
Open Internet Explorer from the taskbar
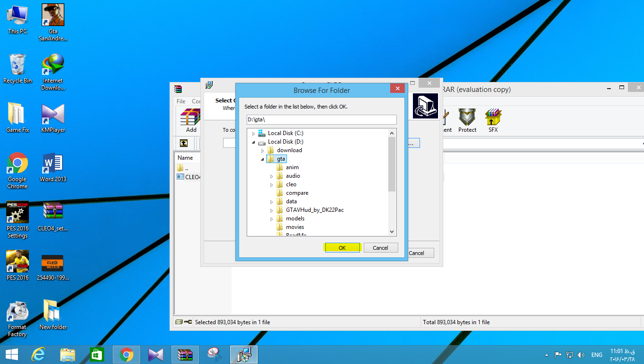tap(38, 354)
